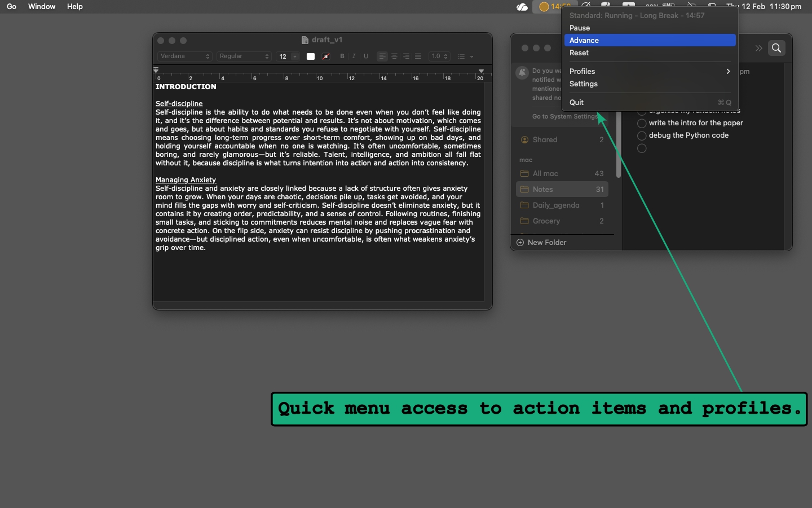Open the Verdana font family dropdown
Screen dimensions: 812x508
pyautogui.click(x=184, y=56)
